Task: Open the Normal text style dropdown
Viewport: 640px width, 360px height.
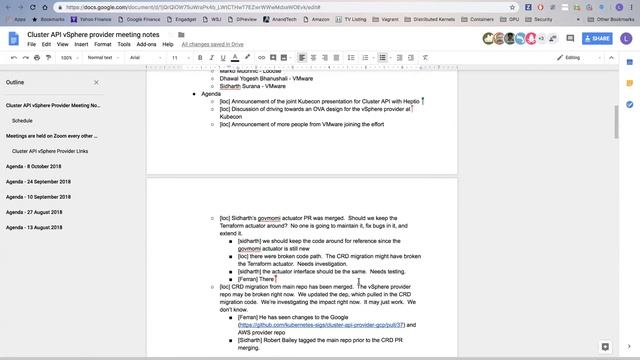Action: coord(103,58)
